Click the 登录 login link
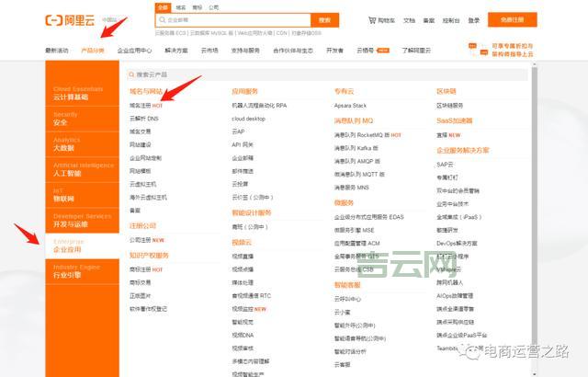 pos(474,20)
